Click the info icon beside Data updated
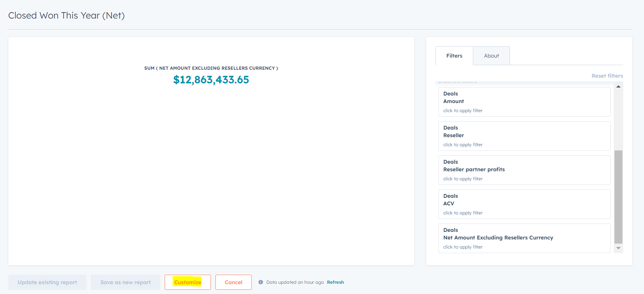This screenshot has width=644, height=294. pyautogui.click(x=260, y=282)
